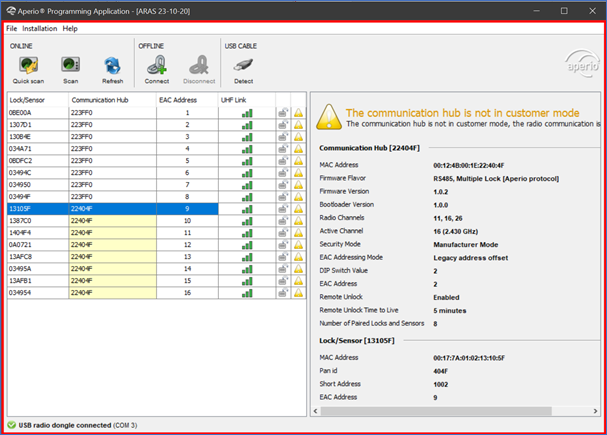Select lock row 1307D1
The image size is (607, 435).
tap(156, 125)
